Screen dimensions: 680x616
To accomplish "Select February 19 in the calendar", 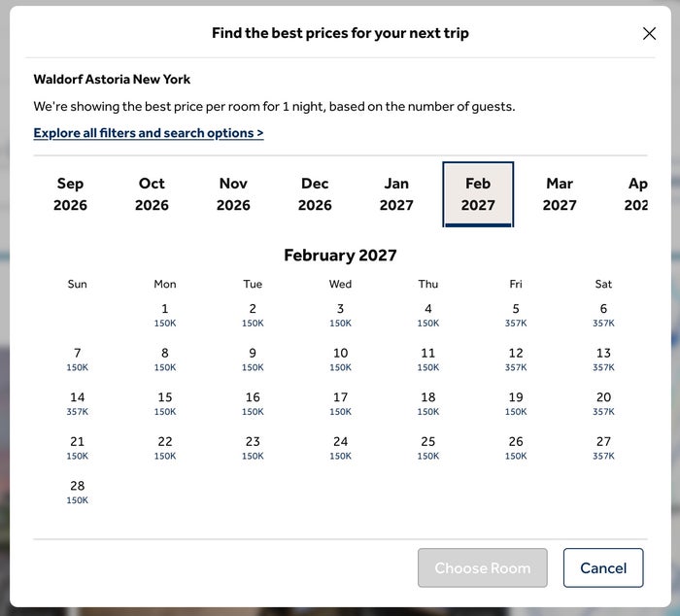I will pyautogui.click(x=516, y=403).
